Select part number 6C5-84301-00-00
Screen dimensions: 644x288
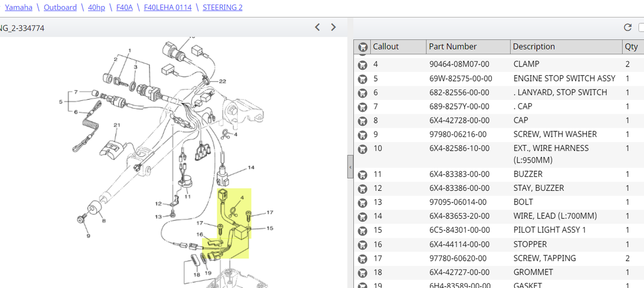[x=459, y=230]
